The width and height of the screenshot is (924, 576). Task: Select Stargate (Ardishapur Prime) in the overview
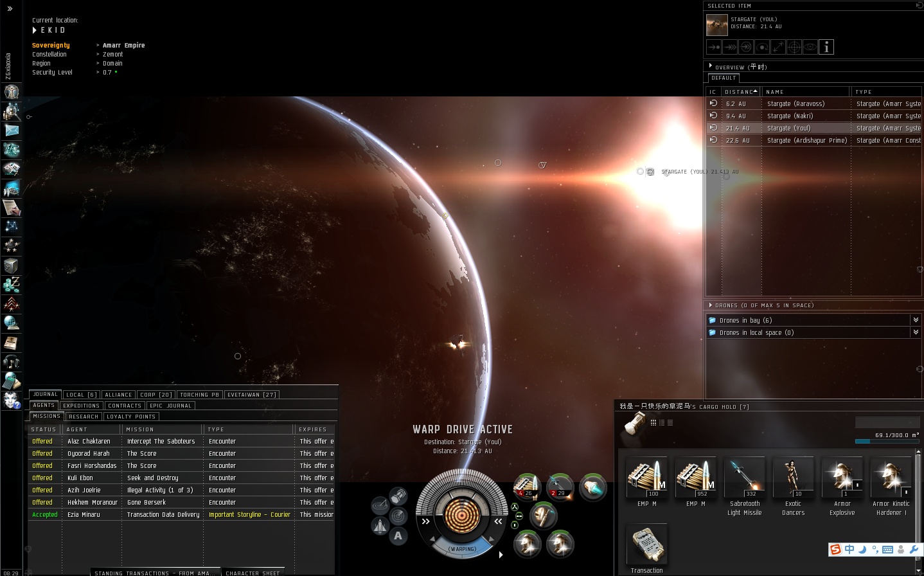point(814,140)
